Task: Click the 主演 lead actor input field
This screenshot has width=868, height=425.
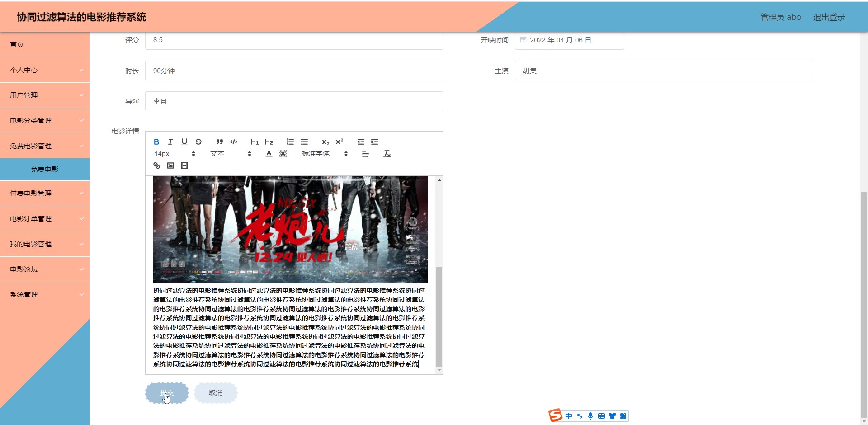Action: tap(664, 71)
